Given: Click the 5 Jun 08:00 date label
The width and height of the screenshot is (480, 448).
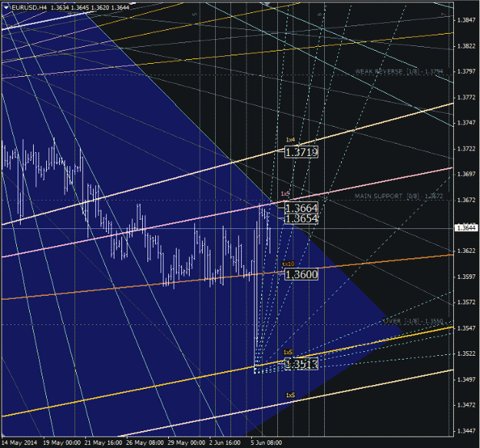Looking at the screenshot, I should 266,443.
